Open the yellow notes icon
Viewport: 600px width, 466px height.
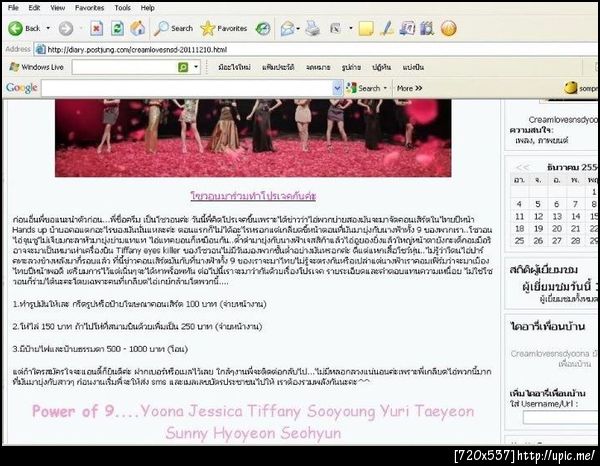tap(366, 29)
